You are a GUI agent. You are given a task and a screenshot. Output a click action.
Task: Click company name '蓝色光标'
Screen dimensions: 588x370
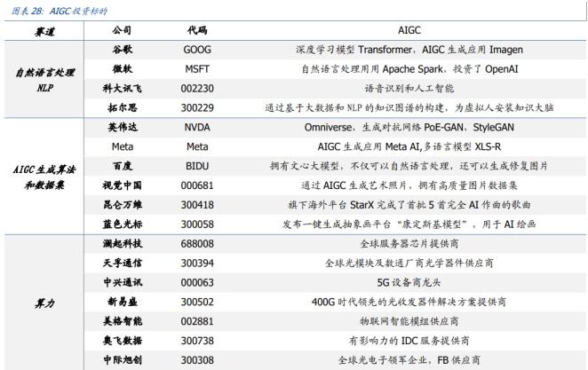click(x=123, y=224)
